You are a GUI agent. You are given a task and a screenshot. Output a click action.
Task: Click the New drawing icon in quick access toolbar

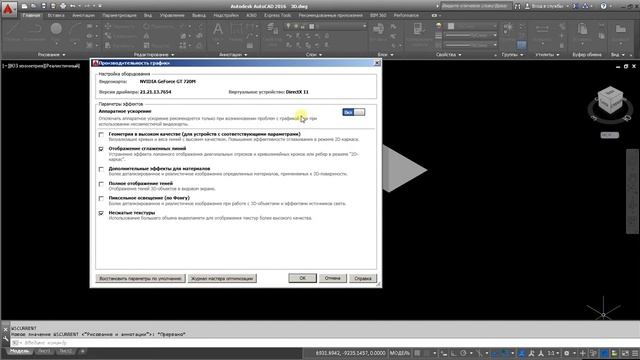tap(24, 6)
